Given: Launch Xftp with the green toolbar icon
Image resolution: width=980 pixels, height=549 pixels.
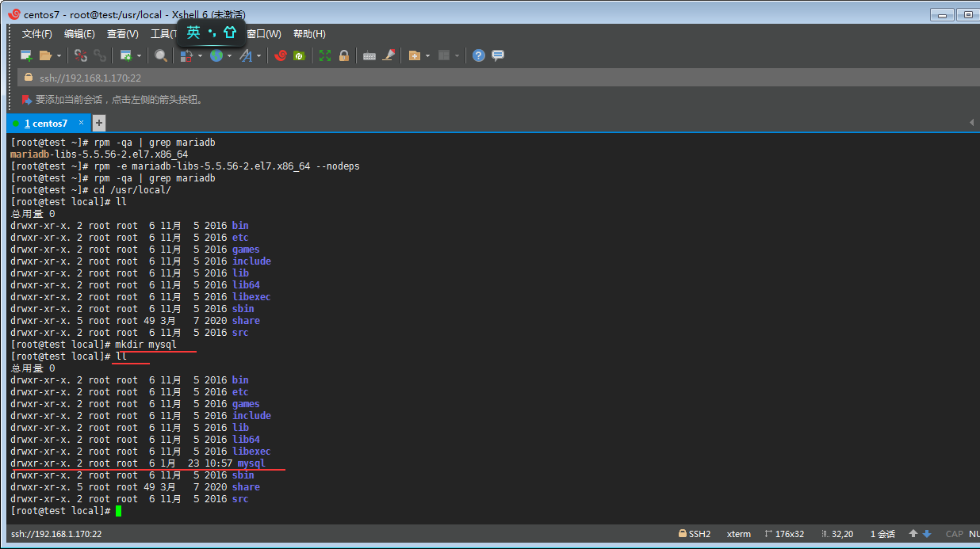Looking at the screenshot, I should pos(299,55).
